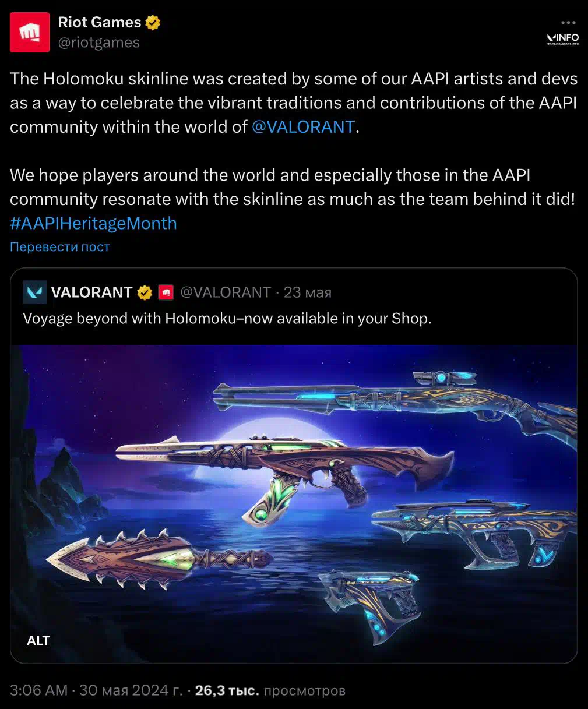Click the Riot Games verified badge
The image size is (588, 709).
point(153,23)
